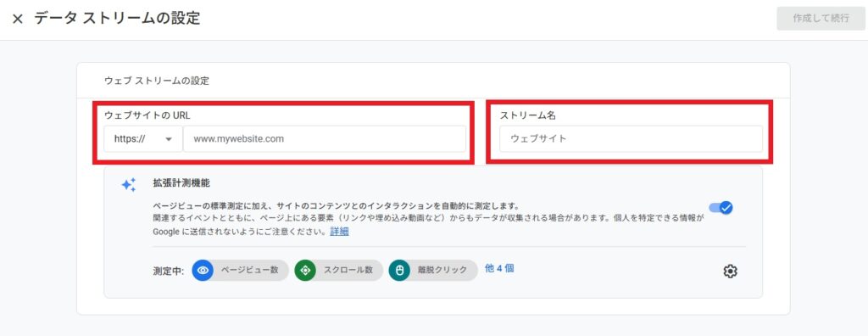Close the data stream settings panel
The width and height of the screenshot is (868, 336).
click(18, 19)
